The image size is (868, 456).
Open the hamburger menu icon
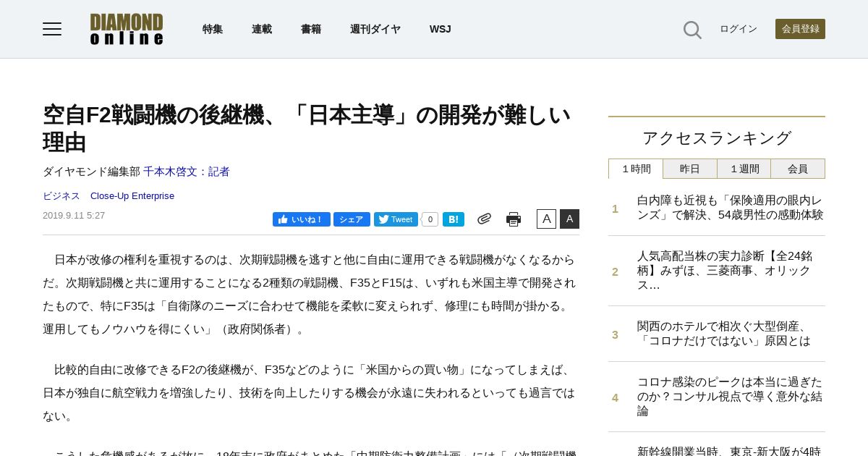[52, 29]
